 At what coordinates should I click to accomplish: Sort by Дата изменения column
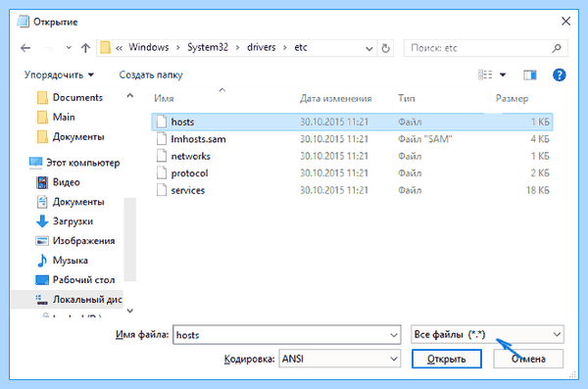click(335, 98)
